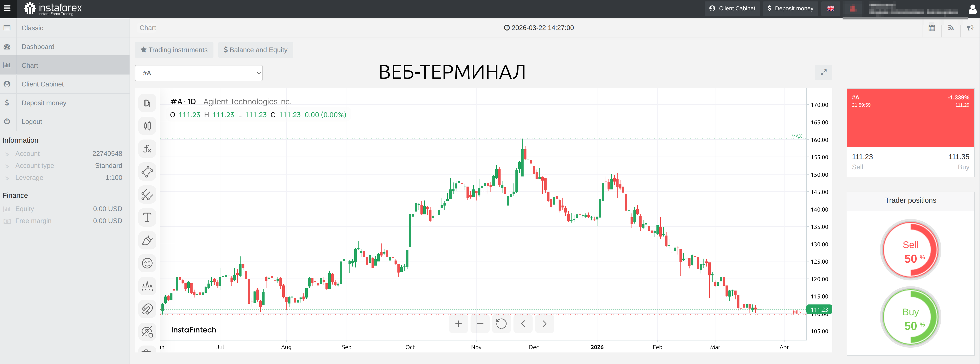
Task: Open the candlestick chart type selector
Action: click(x=147, y=126)
